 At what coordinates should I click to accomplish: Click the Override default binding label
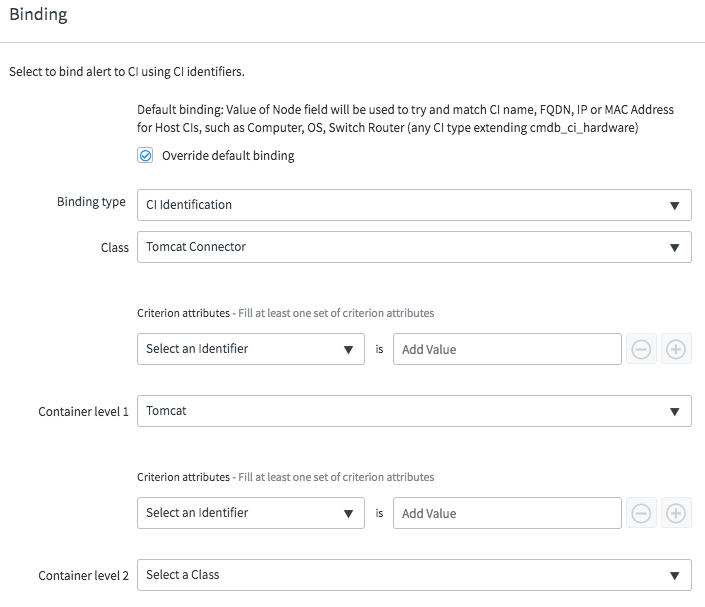[228, 156]
